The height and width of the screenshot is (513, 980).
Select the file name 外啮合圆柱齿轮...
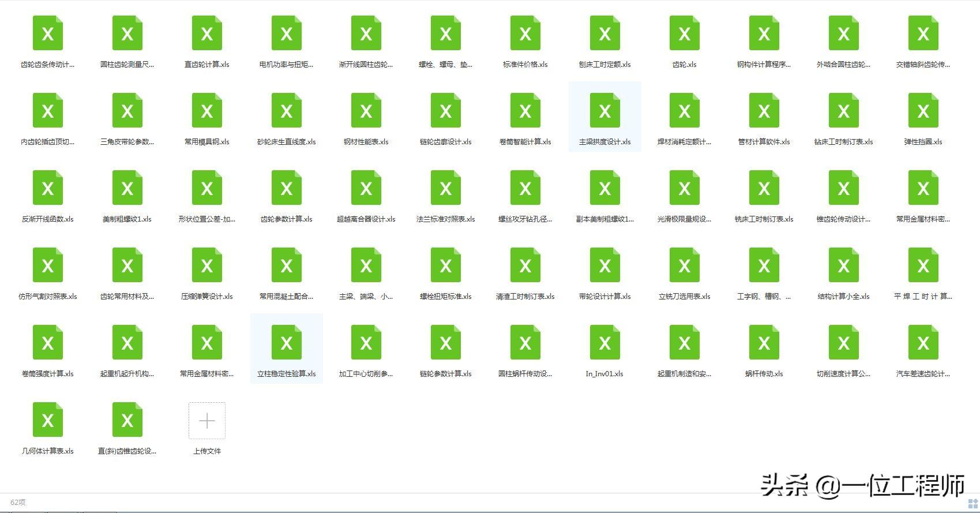(x=844, y=65)
